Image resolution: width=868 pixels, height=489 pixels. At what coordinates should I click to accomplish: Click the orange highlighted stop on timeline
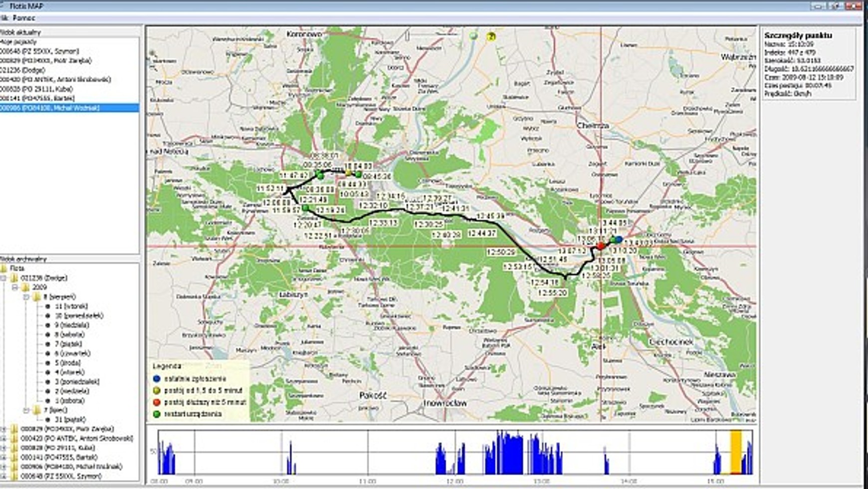[x=735, y=452]
